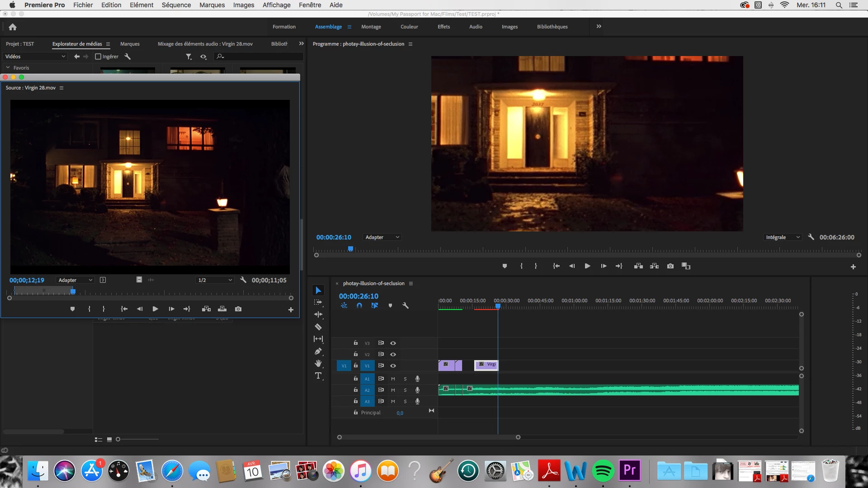Open the Vidéos dropdown in media browser
This screenshot has width=868, height=488.
(35, 56)
